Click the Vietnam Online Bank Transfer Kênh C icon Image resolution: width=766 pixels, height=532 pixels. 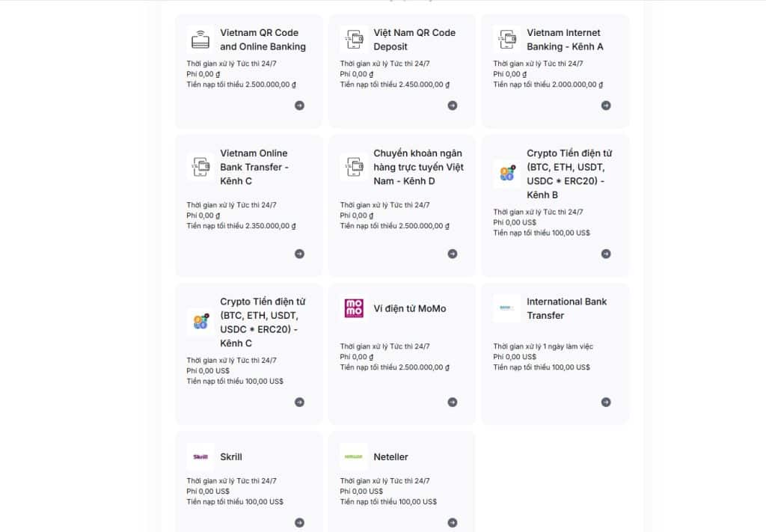200,167
